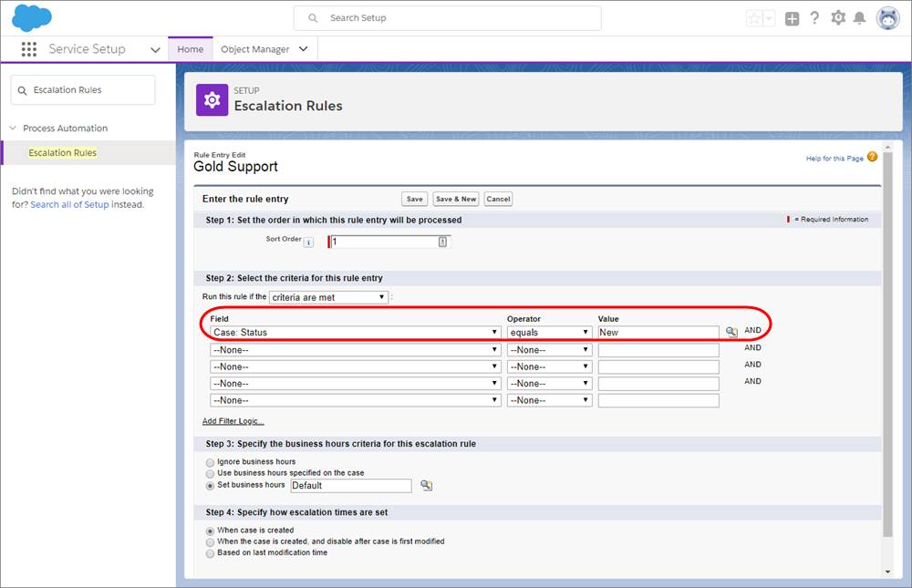Expand the Object Manager tab chevron
The height and width of the screenshot is (588, 912).
(x=303, y=49)
